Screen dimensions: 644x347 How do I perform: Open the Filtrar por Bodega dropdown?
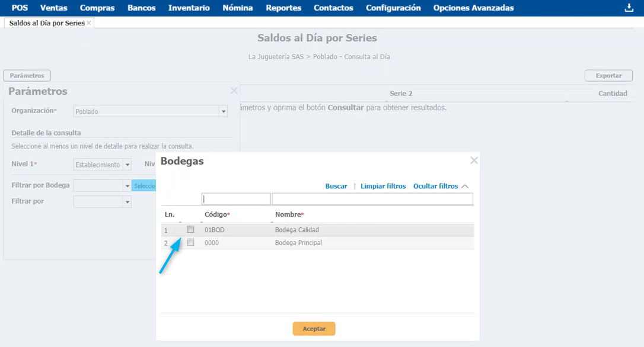point(127,186)
